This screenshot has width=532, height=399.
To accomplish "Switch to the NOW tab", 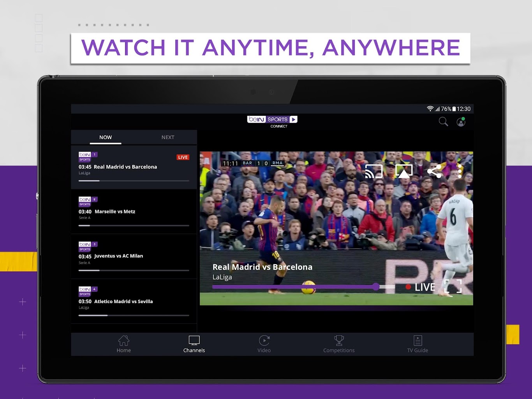I will [106, 137].
